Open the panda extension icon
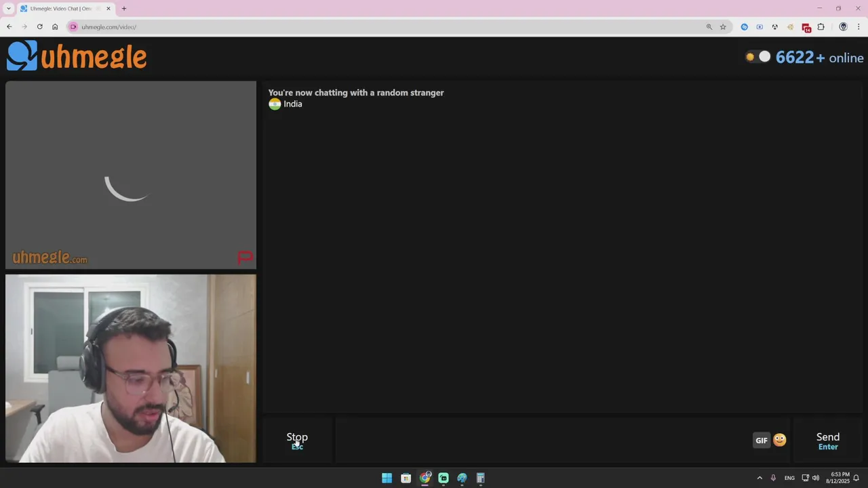Screen dimensions: 868x488 (775, 27)
